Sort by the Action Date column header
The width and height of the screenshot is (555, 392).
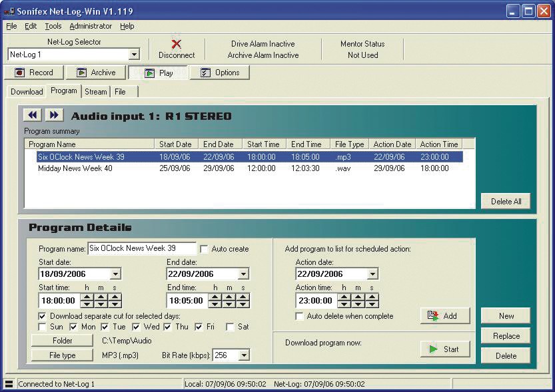(x=392, y=144)
